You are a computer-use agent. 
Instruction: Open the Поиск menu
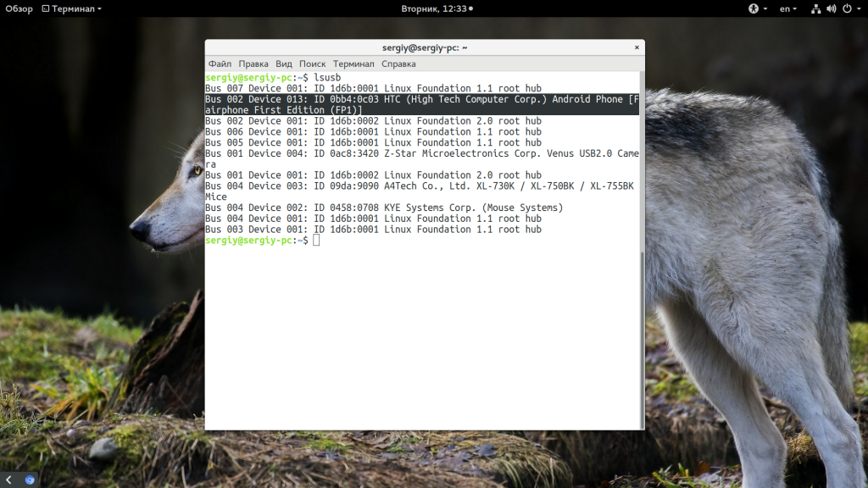coord(312,64)
